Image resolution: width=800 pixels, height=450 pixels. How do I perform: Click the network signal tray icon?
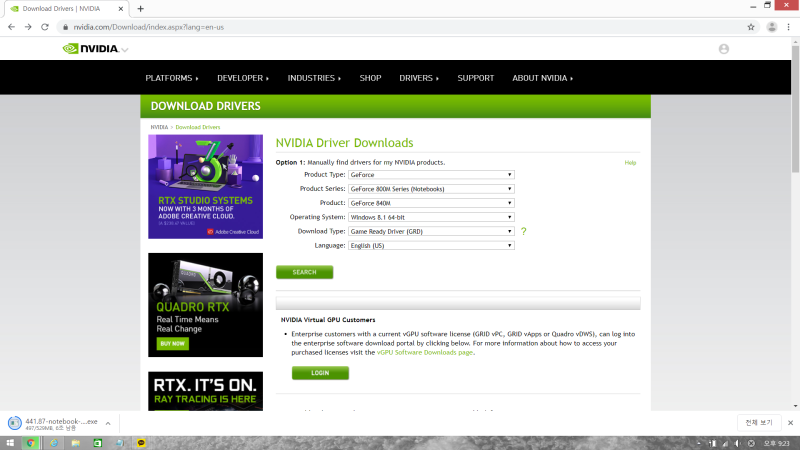point(725,443)
